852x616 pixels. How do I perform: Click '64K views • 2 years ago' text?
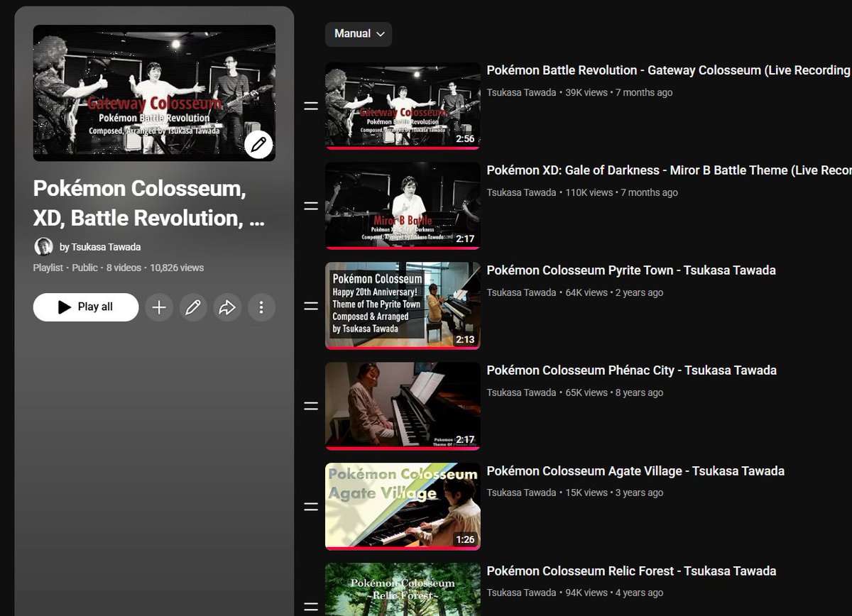pyautogui.click(x=614, y=292)
